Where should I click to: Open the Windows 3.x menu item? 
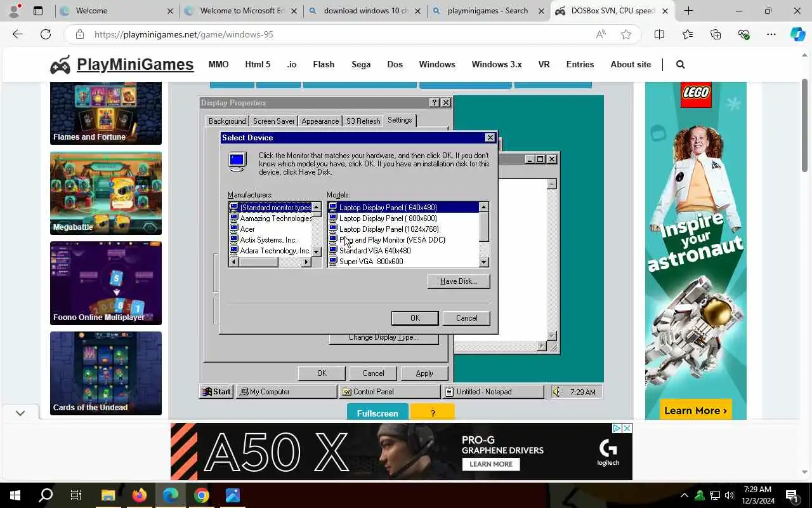click(x=497, y=64)
